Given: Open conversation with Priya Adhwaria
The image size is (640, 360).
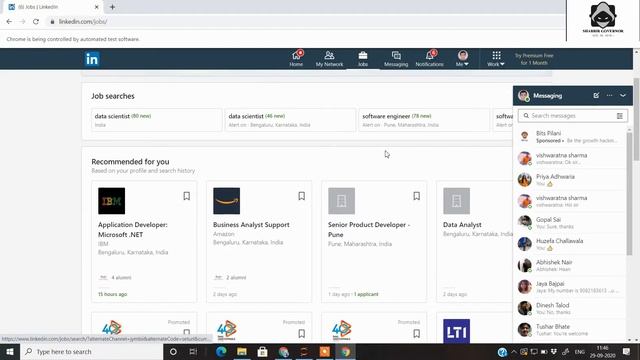Looking at the screenshot, I should point(570,180).
